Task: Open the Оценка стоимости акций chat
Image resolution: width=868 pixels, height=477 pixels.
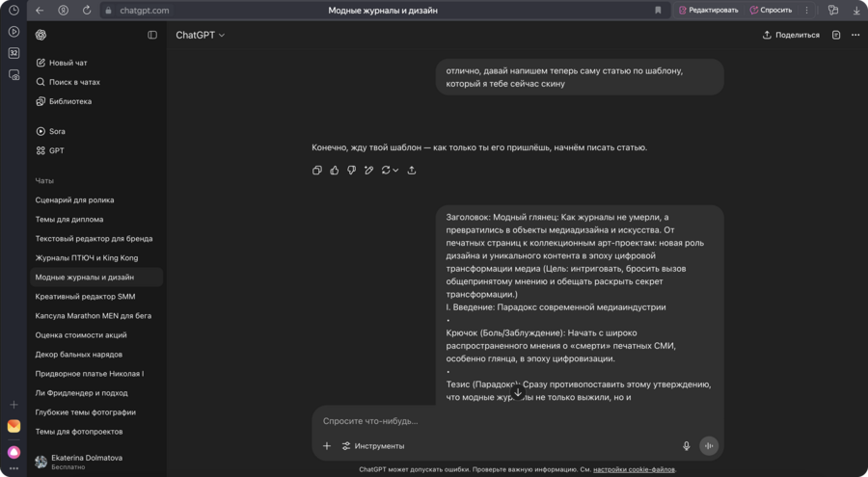Action: tap(96, 334)
